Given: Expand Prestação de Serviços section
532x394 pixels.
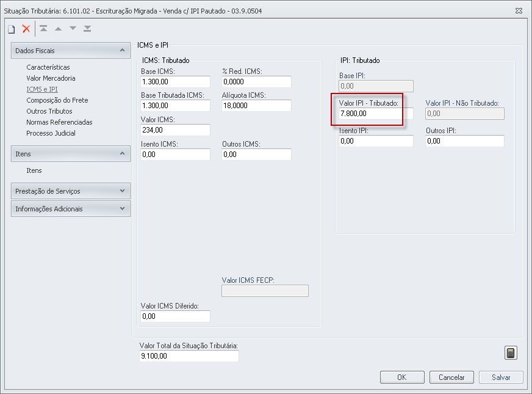Looking at the screenshot, I should [x=123, y=191].
